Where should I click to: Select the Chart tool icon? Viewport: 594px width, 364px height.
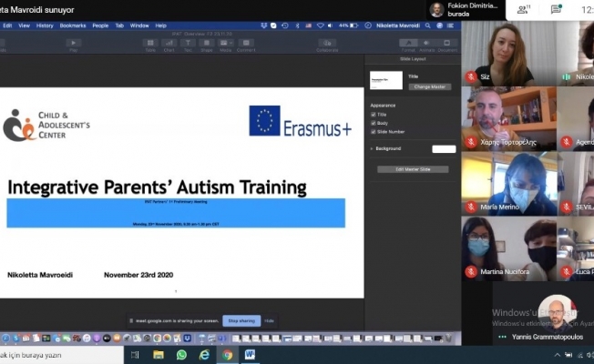pos(169,43)
